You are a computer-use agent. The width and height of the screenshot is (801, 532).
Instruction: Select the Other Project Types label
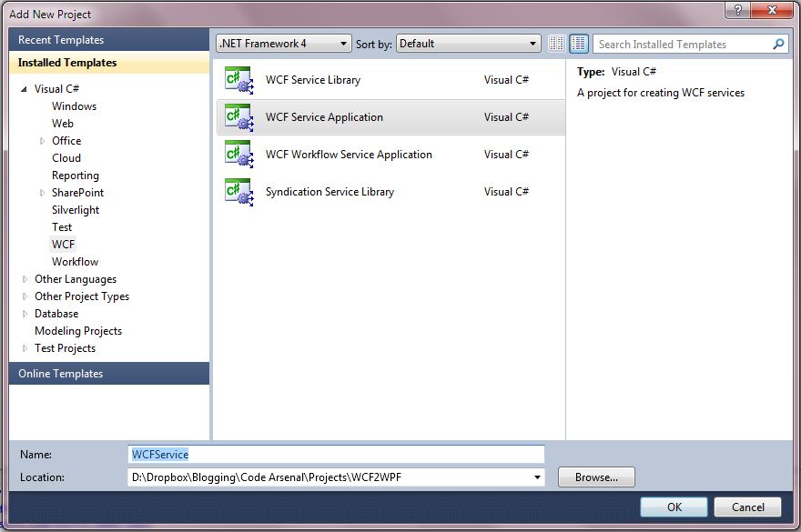tap(82, 296)
